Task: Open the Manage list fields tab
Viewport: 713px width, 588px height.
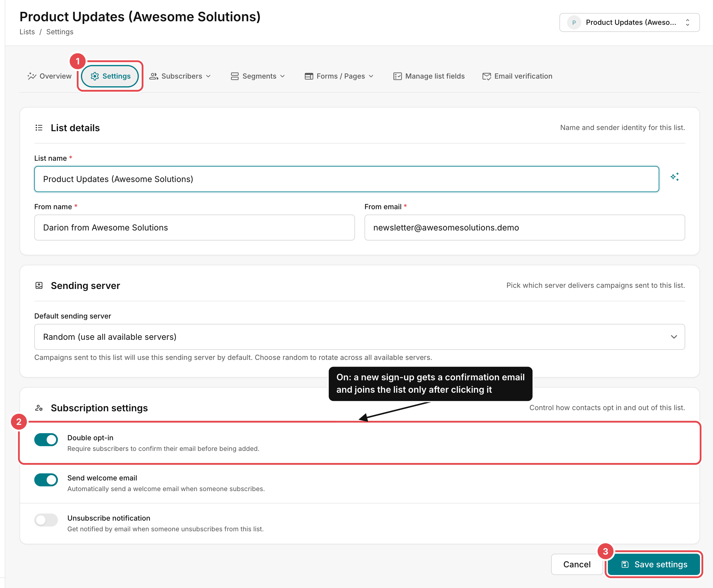Action: coord(429,76)
